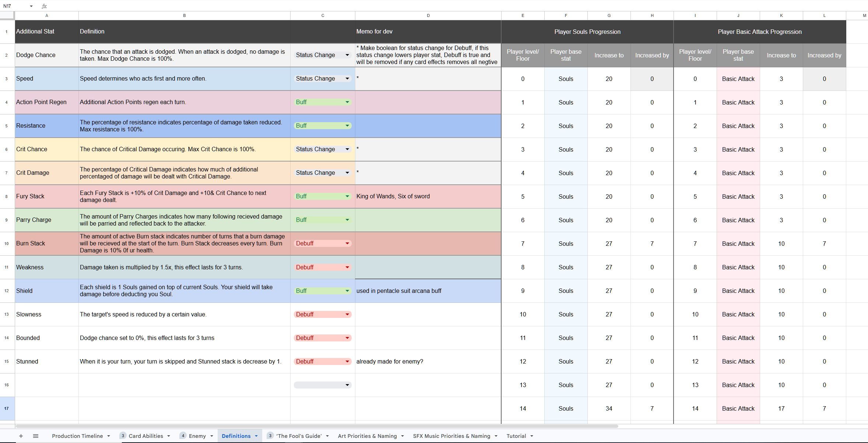The image size is (868, 443).
Task: Switch to Art Priorities & Naming tab
Action: pos(368,436)
